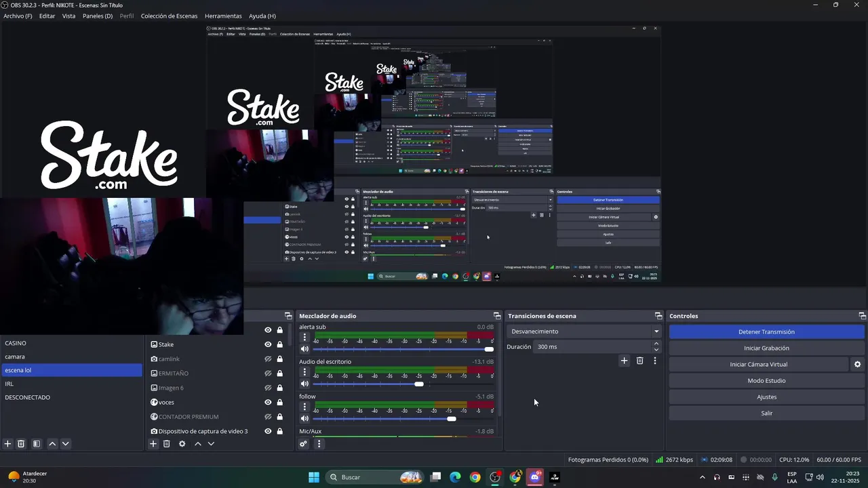Add a new scene with plus icon
This screenshot has width=868, height=488.
8,444
